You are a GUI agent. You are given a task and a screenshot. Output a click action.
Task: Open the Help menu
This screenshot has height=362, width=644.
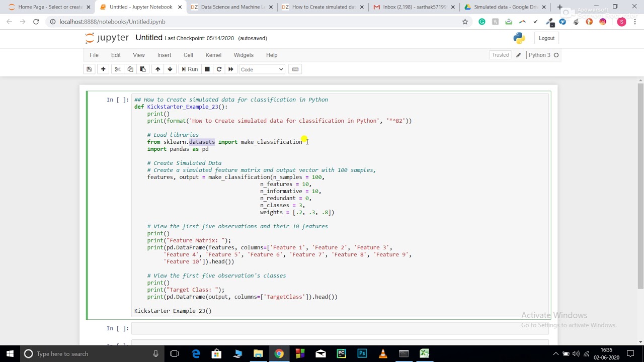point(272,55)
